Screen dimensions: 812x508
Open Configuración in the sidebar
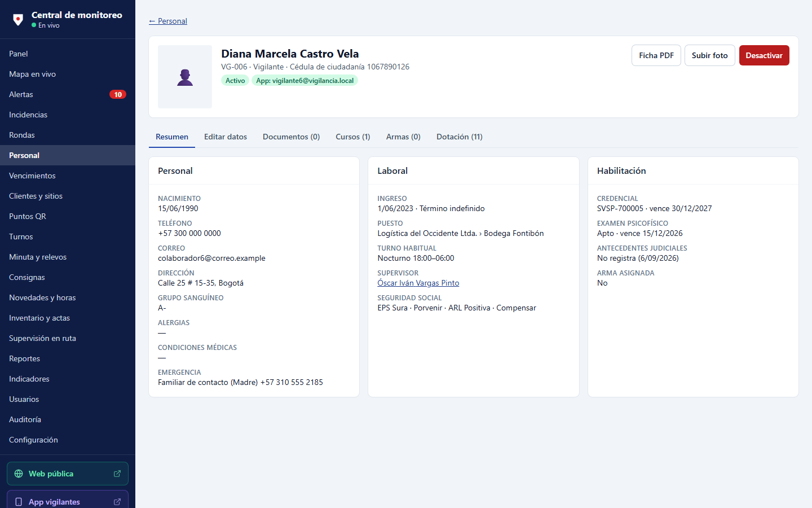(x=68, y=440)
